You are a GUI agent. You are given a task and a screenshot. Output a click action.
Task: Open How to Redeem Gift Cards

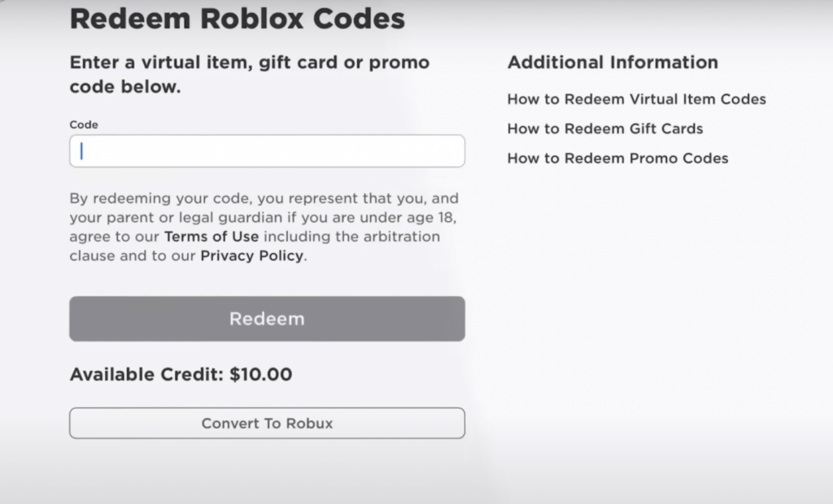605,128
